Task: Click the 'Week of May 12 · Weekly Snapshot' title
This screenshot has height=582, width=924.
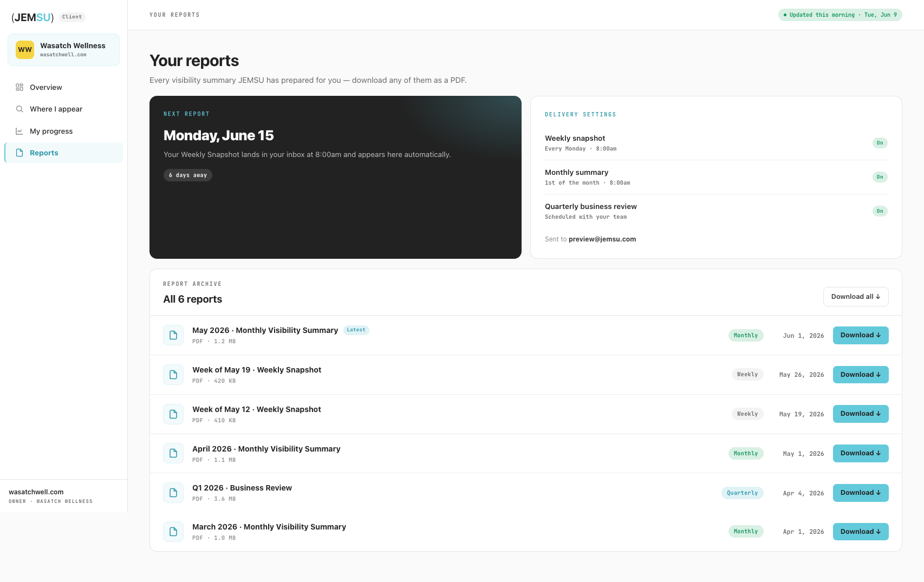Action: [x=257, y=409]
